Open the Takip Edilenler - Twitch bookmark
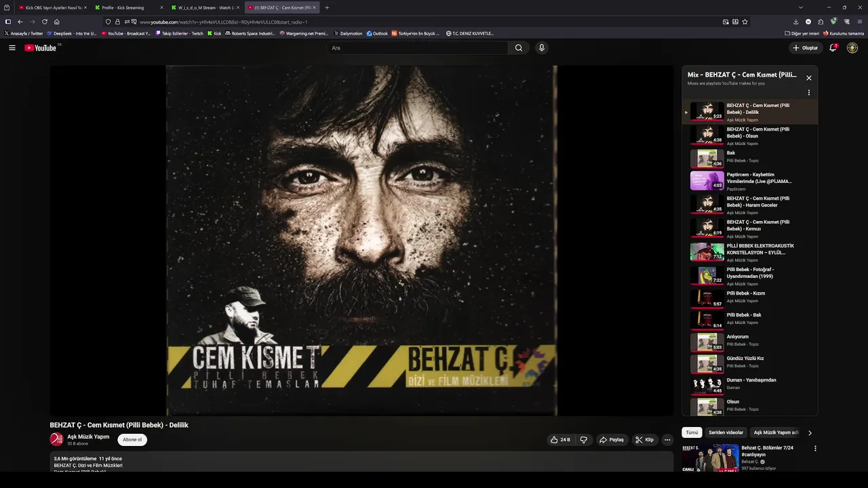The height and width of the screenshot is (488, 868). click(179, 33)
